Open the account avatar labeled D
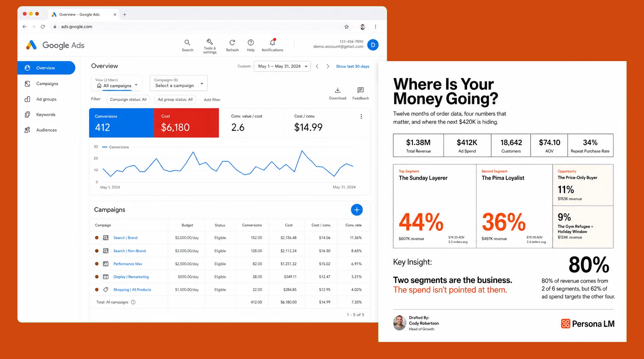 coord(373,45)
